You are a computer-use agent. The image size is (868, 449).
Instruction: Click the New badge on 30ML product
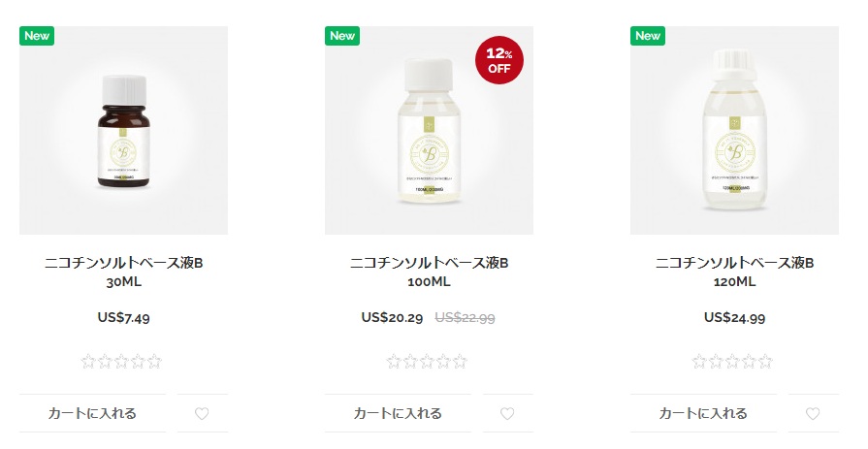click(x=37, y=36)
